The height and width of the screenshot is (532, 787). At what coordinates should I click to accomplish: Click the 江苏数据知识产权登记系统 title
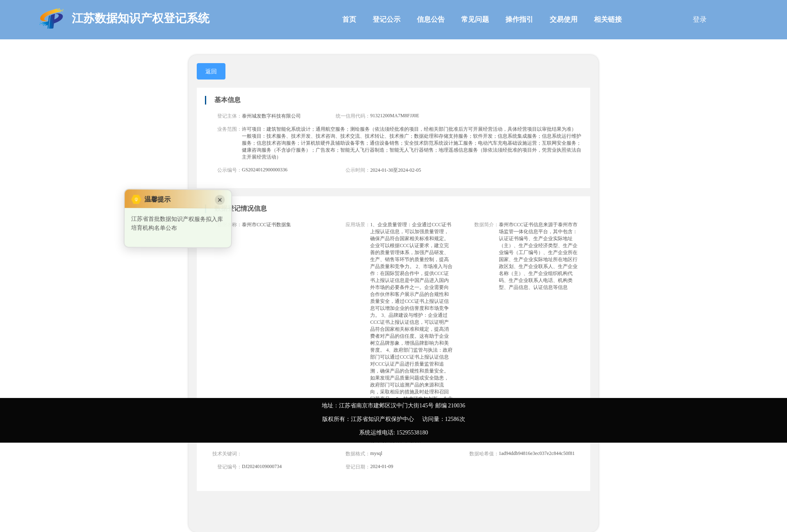coord(141,18)
